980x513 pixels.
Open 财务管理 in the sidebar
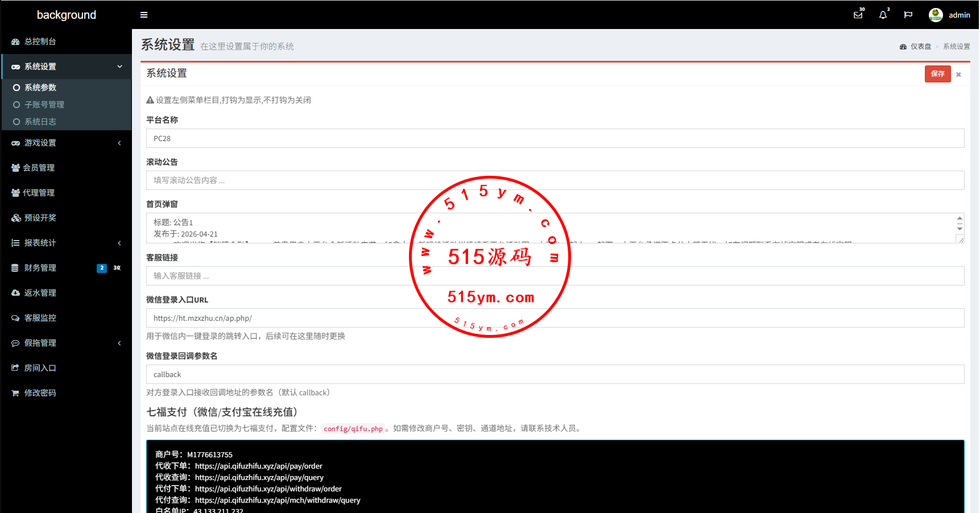(x=40, y=268)
